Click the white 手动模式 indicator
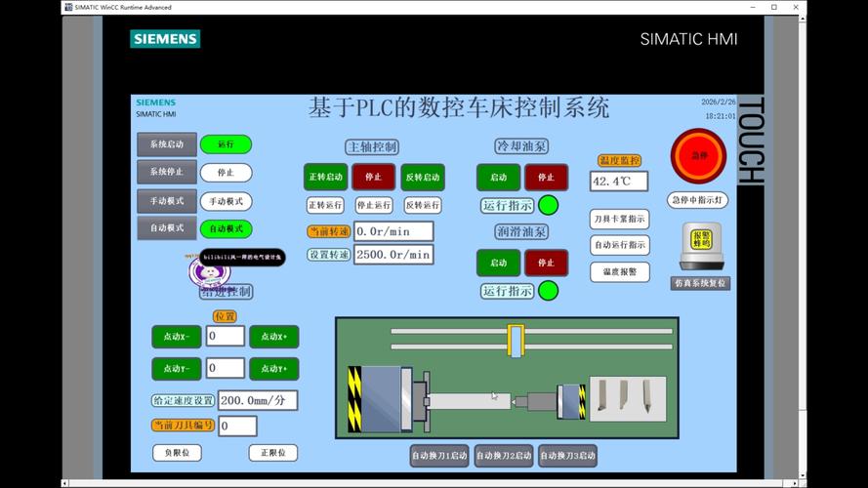The width and height of the screenshot is (868, 488). pos(226,201)
